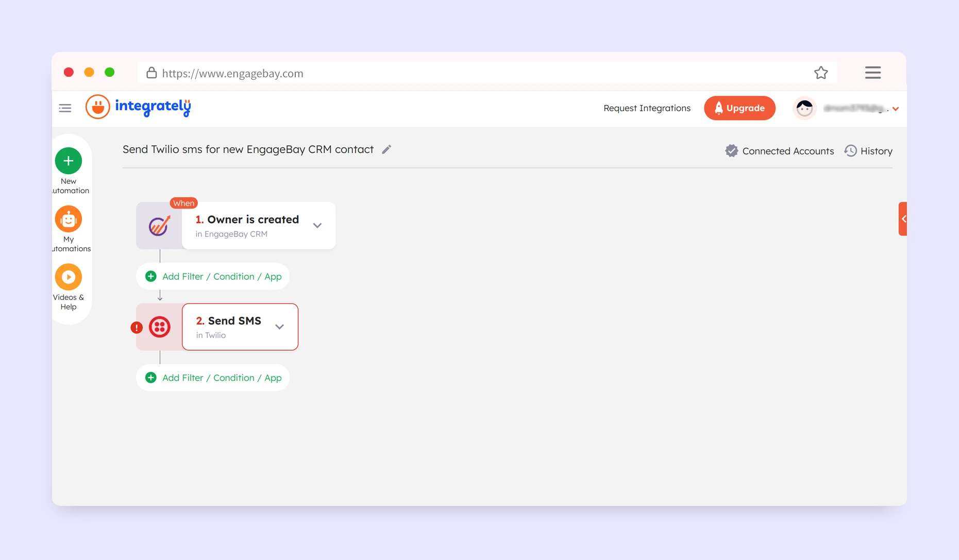The width and height of the screenshot is (959, 560).
Task: Click the Integrately logo
Action: [138, 107]
